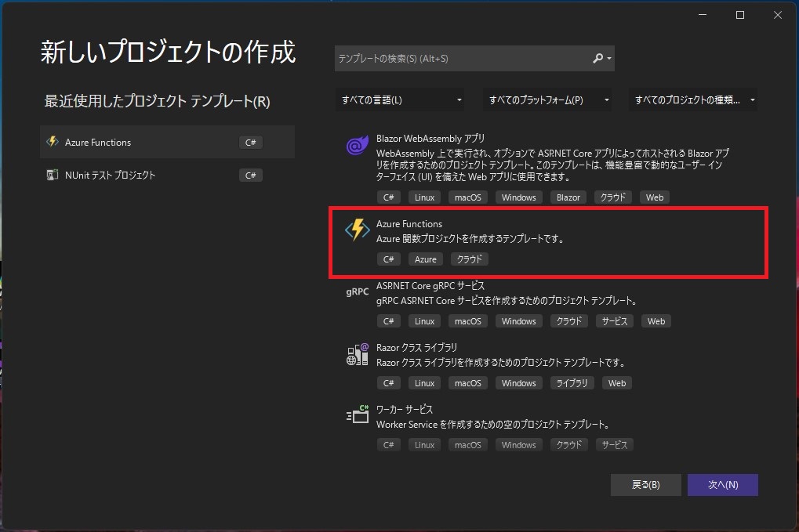Select the Razor クラス ライブラリ template
799x532 pixels.
pos(548,366)
